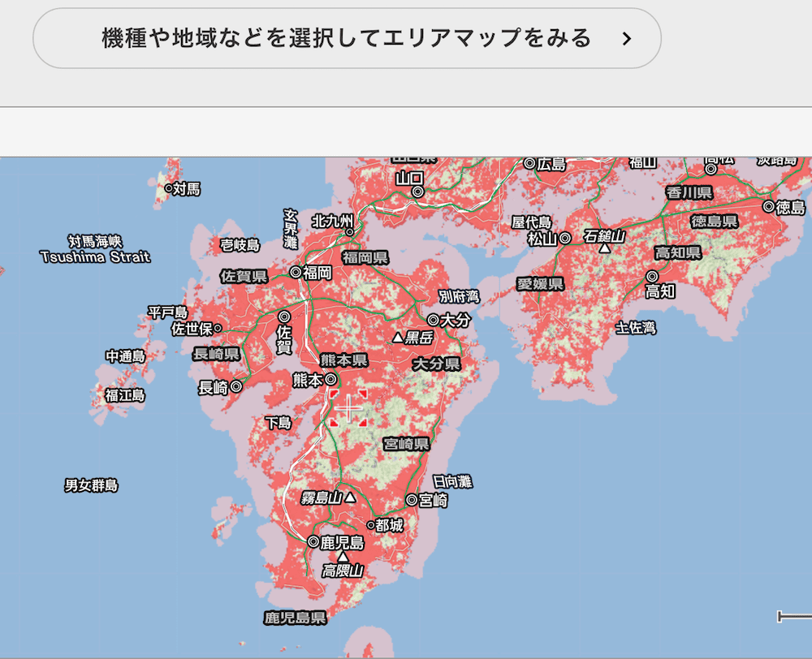Select the 都城 city marker
Image resolution: width=812 pixels, height=659 pixels.
pyautogui.click(x=371, y=525)
